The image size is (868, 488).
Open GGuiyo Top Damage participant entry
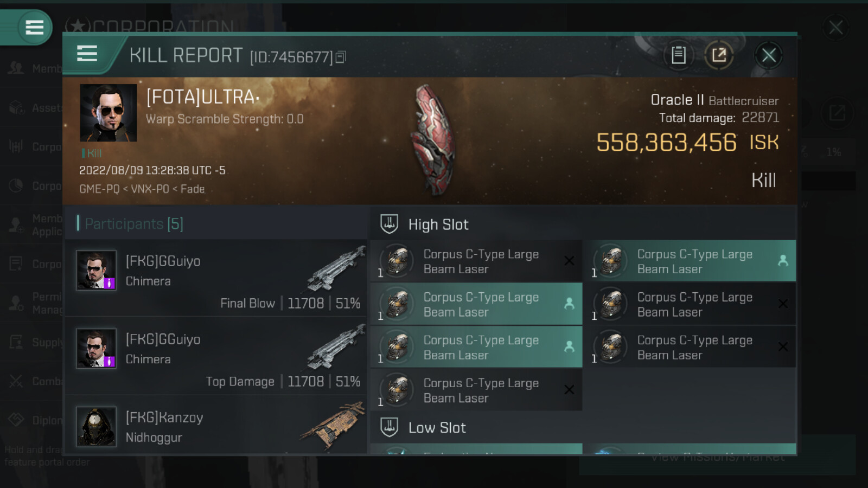point(216,356)
